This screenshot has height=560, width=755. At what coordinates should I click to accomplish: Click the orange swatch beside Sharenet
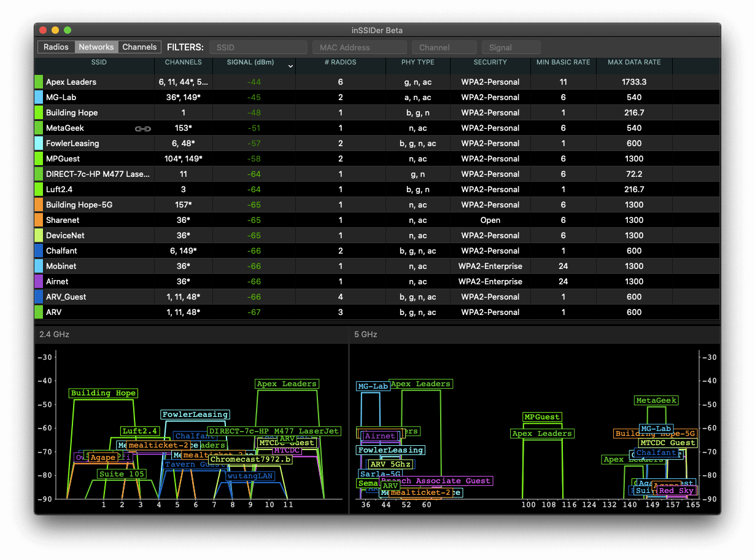(39, 220)
